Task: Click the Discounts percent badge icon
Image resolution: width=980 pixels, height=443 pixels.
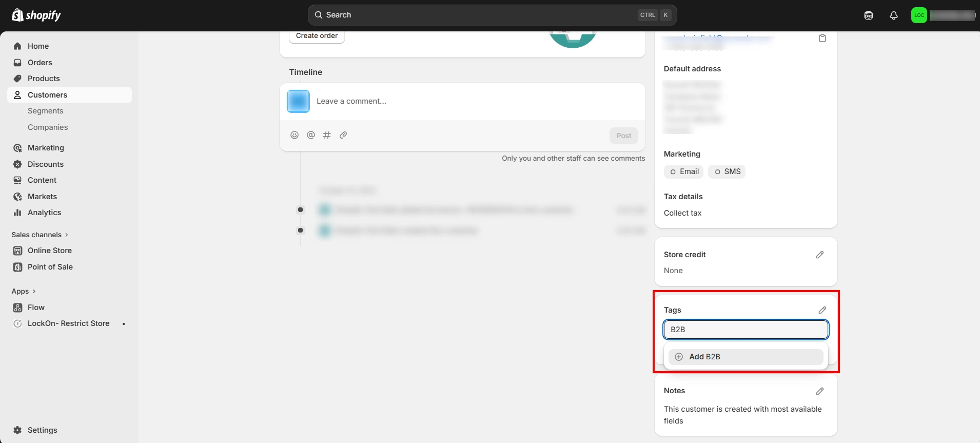Action: coord(17,164)
